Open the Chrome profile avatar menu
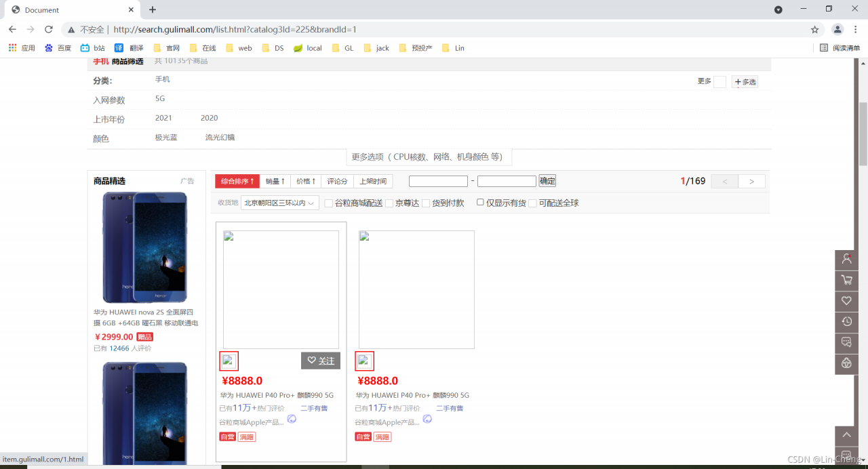Screen dimensions: 868x469 pos(837,29)
